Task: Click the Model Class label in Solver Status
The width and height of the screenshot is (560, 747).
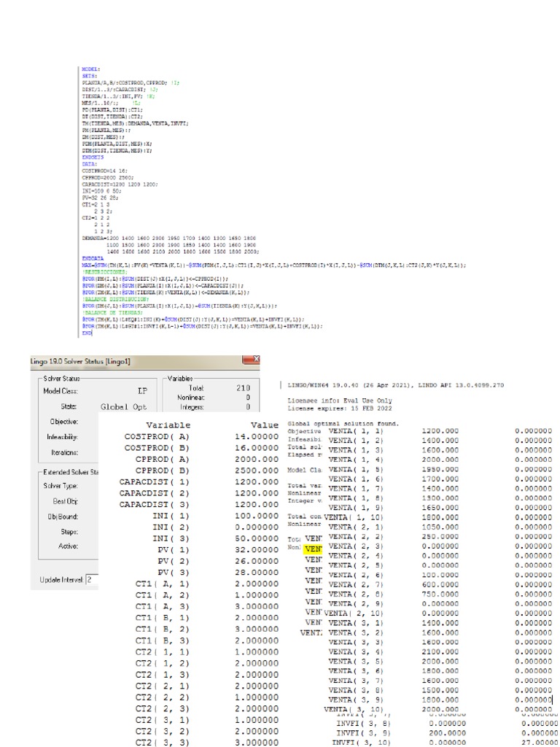Action: pos(60,391)
